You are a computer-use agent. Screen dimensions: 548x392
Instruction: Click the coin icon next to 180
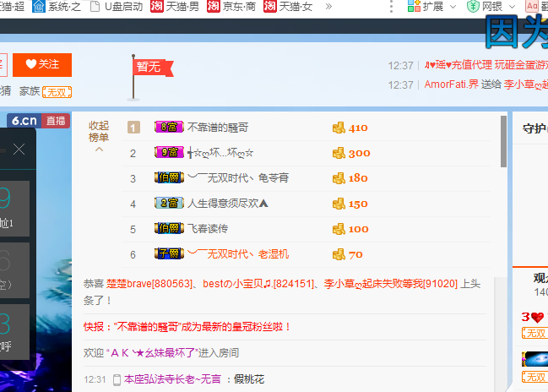coord(339,178)
